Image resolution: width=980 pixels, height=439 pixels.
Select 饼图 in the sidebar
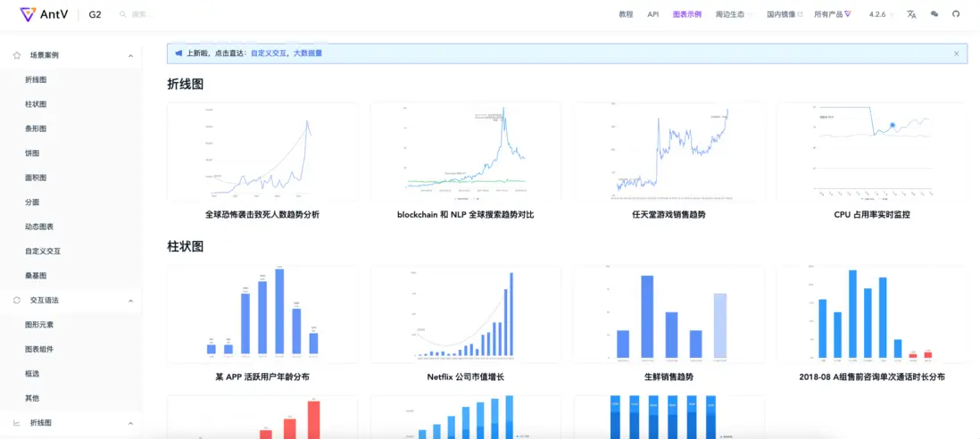[x=32, y=153]
